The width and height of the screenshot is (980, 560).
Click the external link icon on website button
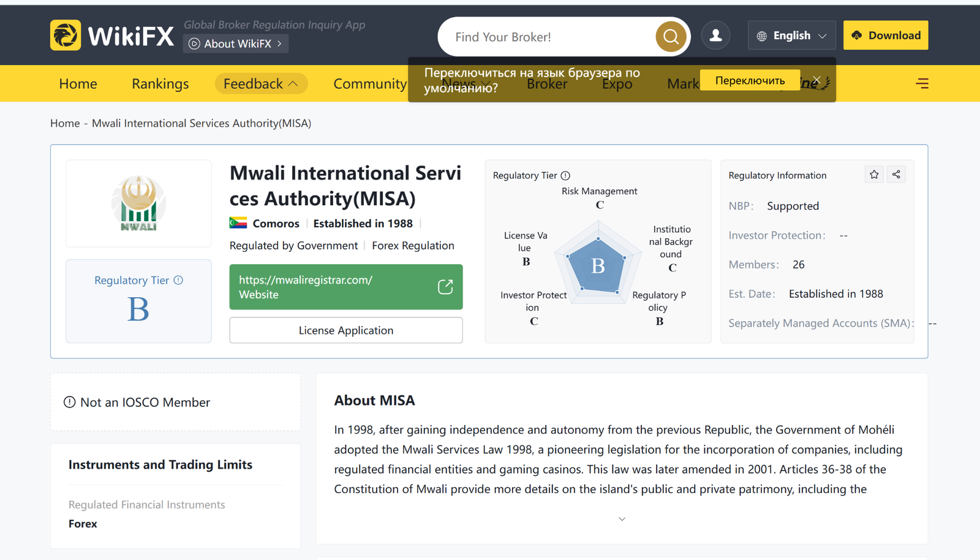click(445, 287)
